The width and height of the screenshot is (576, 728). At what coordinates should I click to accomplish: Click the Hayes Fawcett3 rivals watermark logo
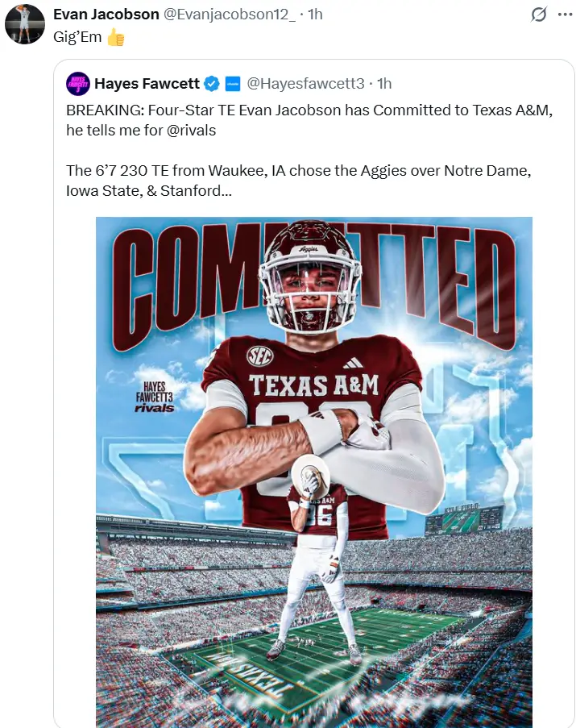click(155, 397)
